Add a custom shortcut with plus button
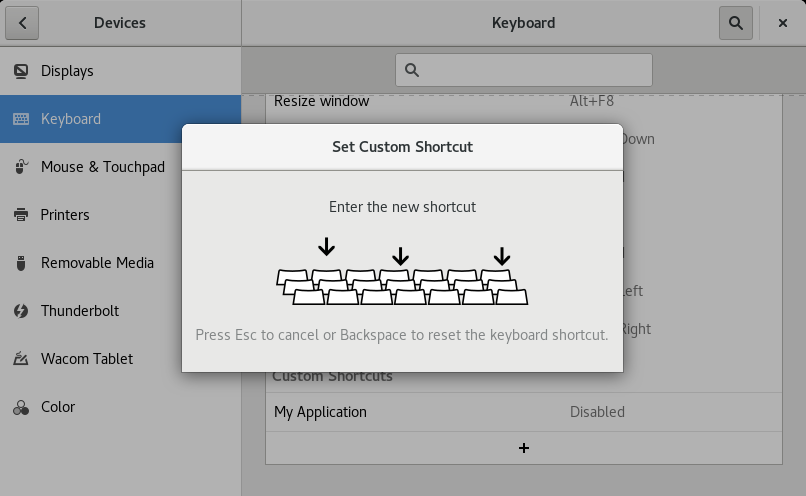 pyautogui.click(x=523, y=448)
